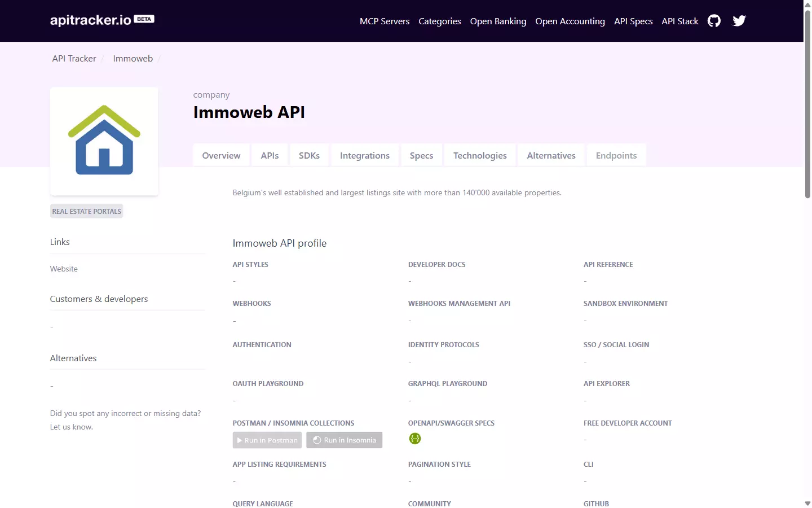
Task: Click the API Tracker breadcrumb
Action: (x=74, y=59)
